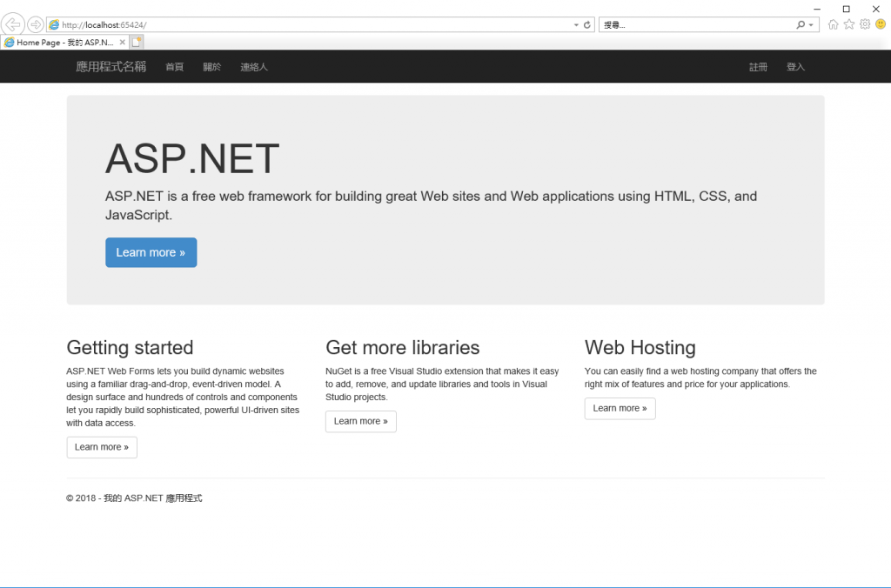Click the blue Learn more button

151,252
